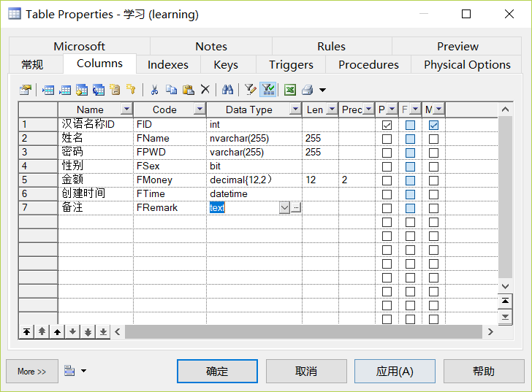Toggle Primary checkbox for FName row

(387, 139)
